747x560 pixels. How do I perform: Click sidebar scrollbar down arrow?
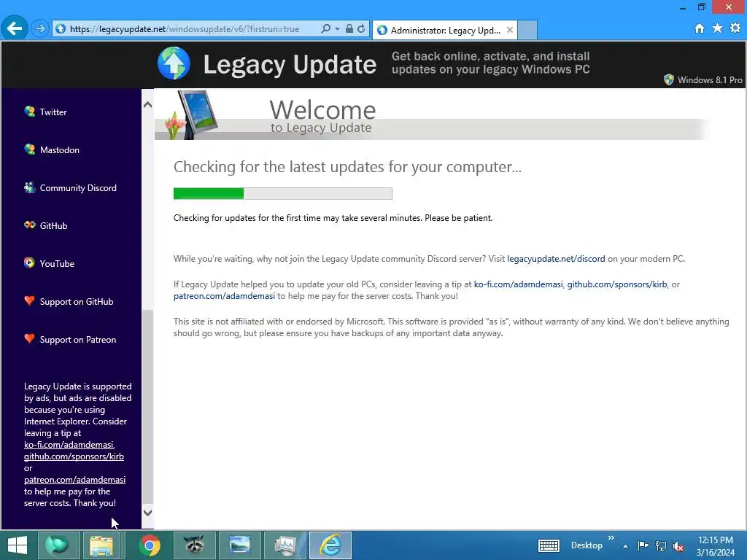[147, 513]
